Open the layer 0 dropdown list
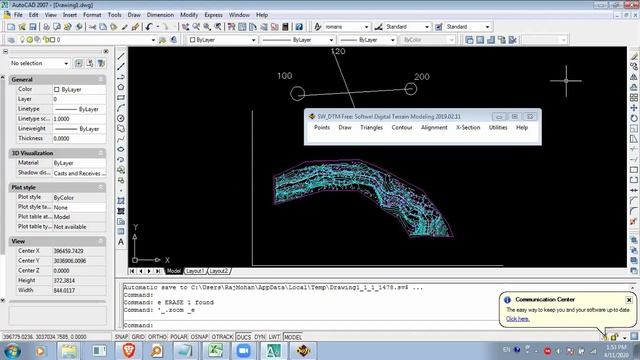Viewport: 640px width, 360px height. [153, 40]
